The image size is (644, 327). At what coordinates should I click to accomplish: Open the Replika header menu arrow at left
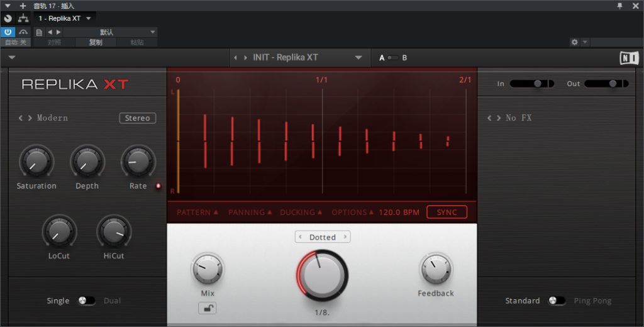[12, 57]
